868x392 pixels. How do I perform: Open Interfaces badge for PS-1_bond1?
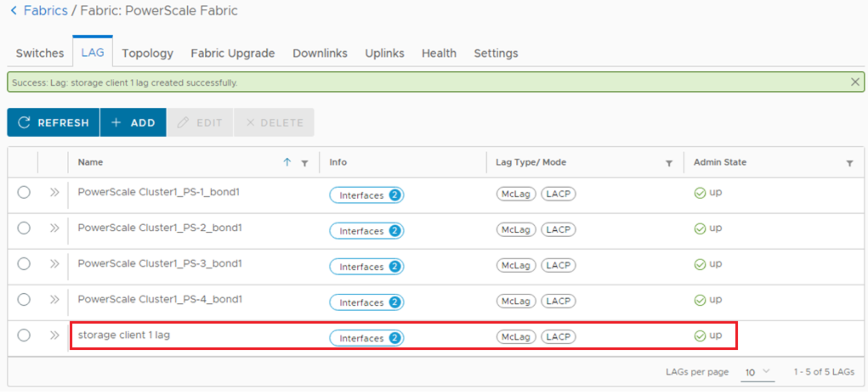[x=367, y=195]
